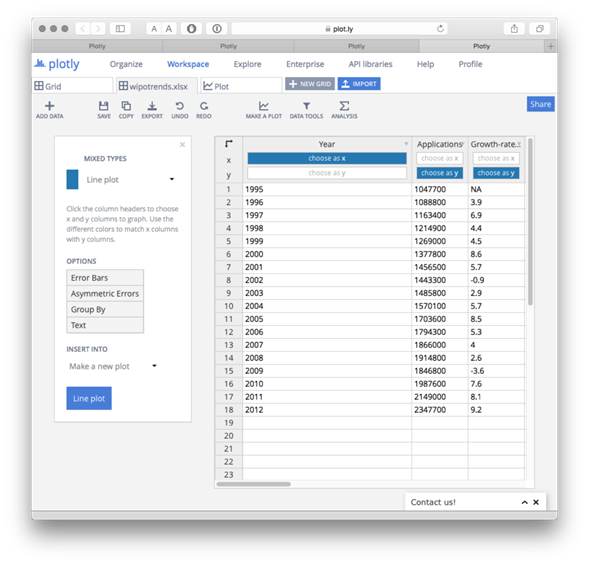Toggle 'choose as x' for Applications column

coord(439,158)
